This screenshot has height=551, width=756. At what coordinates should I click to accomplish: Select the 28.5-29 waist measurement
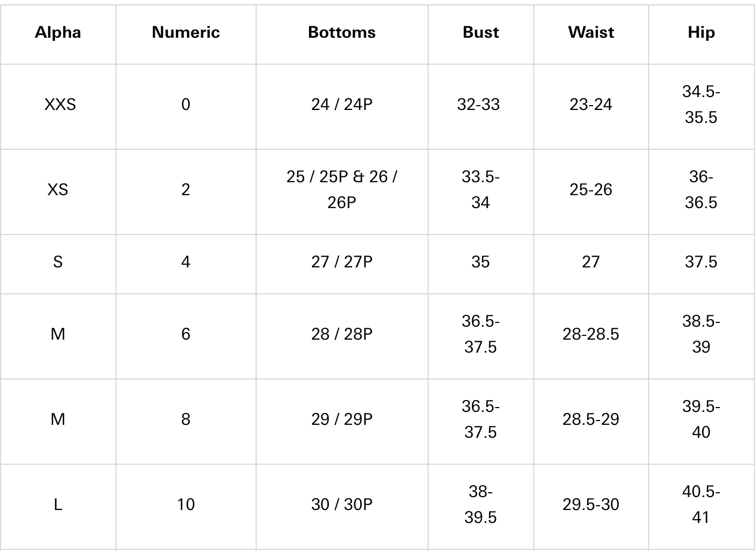[x=590, y=419]
